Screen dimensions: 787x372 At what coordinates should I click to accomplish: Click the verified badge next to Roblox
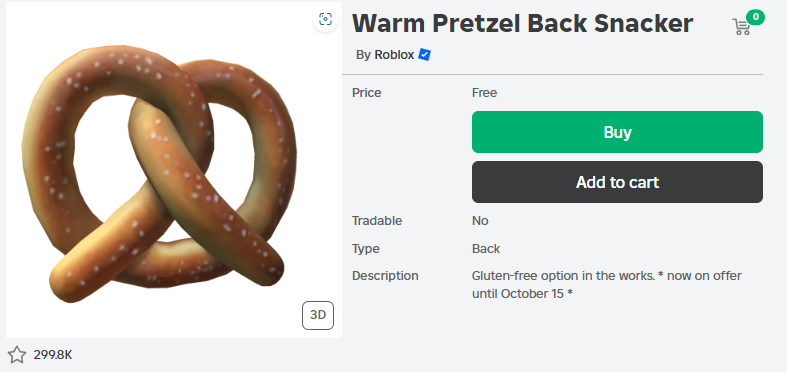(x=424, y=55)
